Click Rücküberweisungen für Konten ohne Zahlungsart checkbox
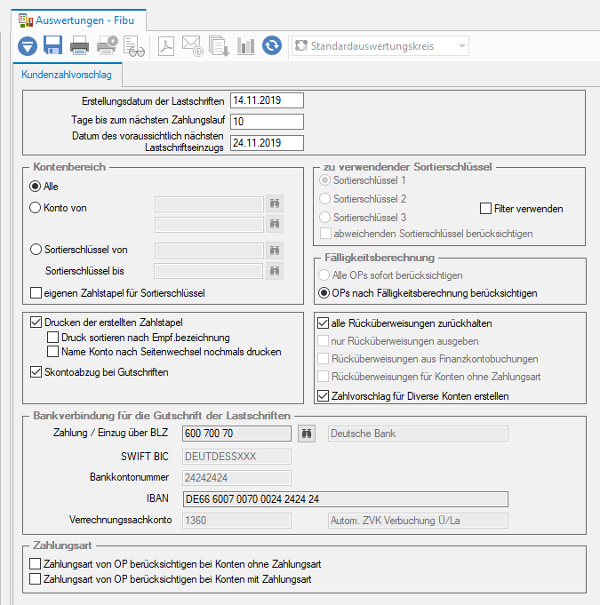This screenshot has height=605, width=600. coord(323,376)
